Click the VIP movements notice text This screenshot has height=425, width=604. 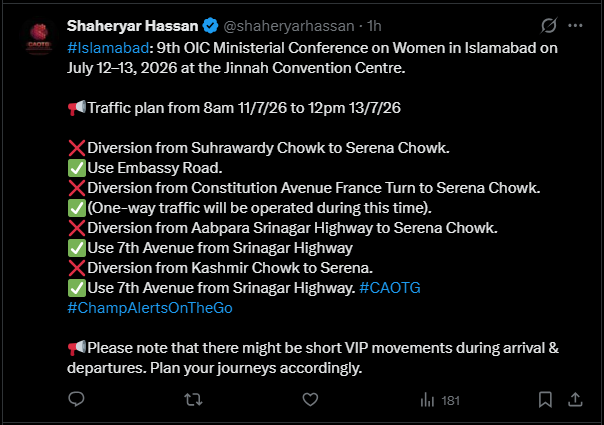pyautogui.click(x=313, y=358)
